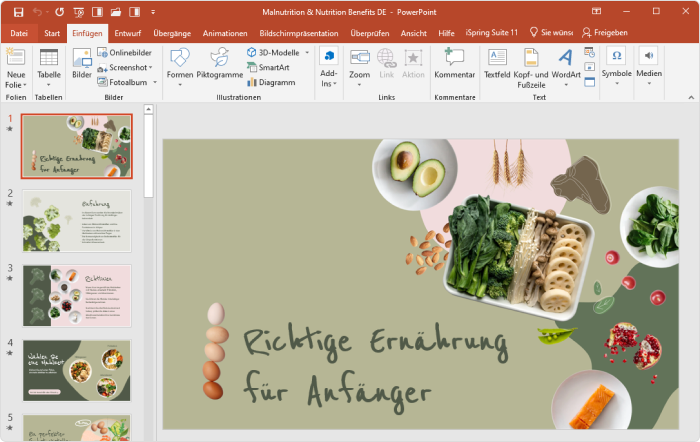Open Fotoalbum dropdown arrow
The image size is (700, 442).
point(155,82)
